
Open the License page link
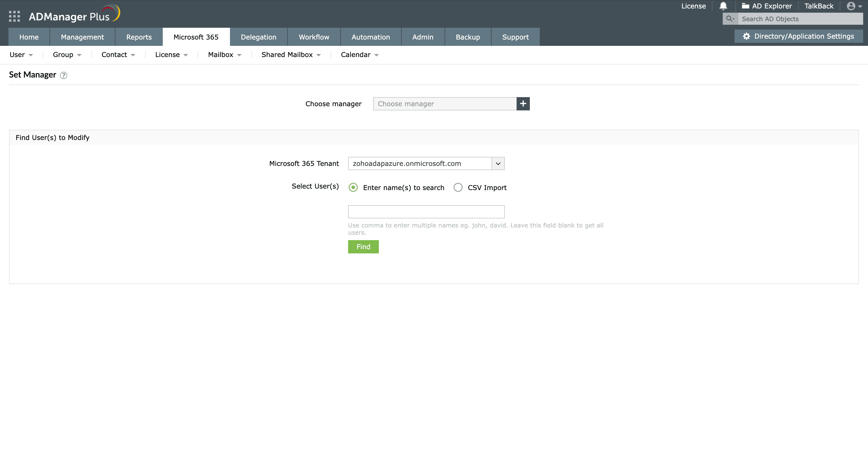click(693, 6)
